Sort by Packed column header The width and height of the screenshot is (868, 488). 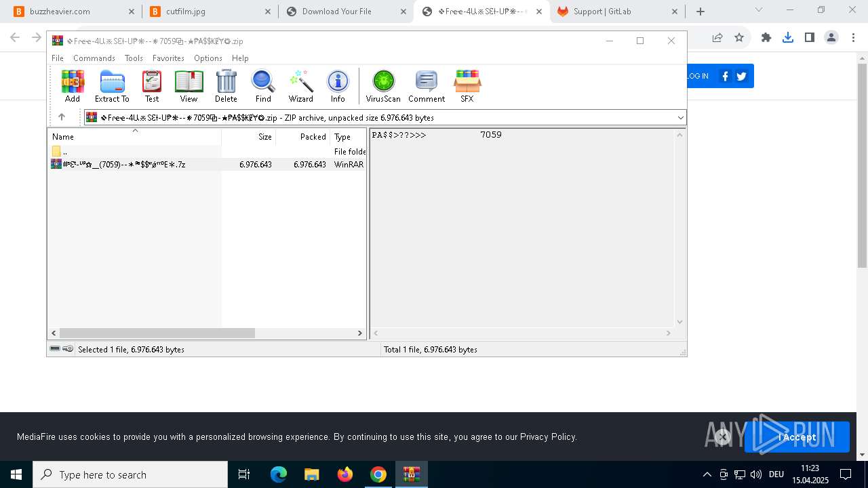tap(303, 137)
